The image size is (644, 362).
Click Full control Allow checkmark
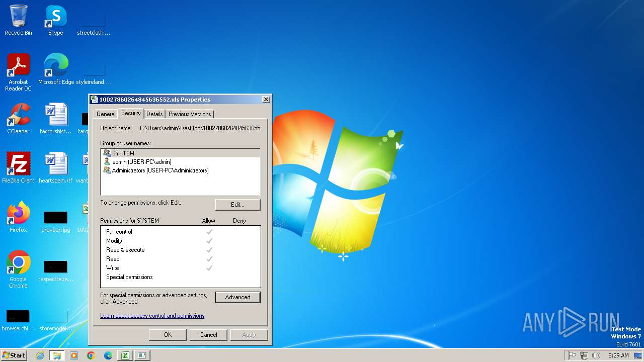(209, 232)
